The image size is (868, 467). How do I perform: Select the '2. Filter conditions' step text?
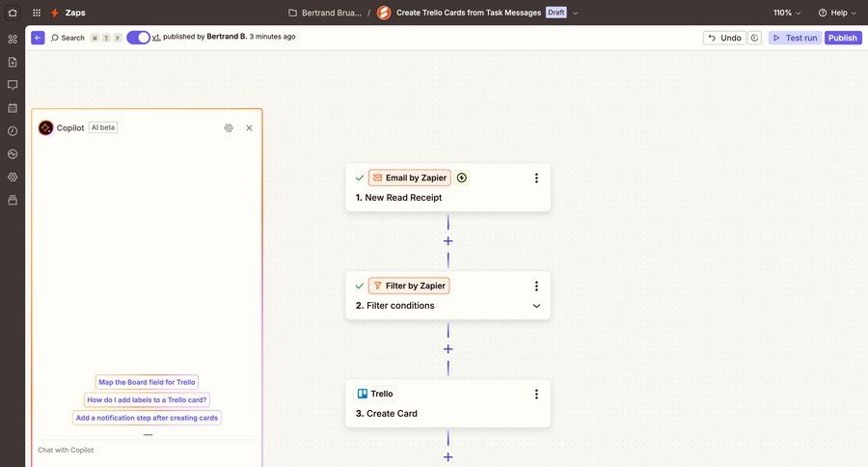tap(394, 305)
